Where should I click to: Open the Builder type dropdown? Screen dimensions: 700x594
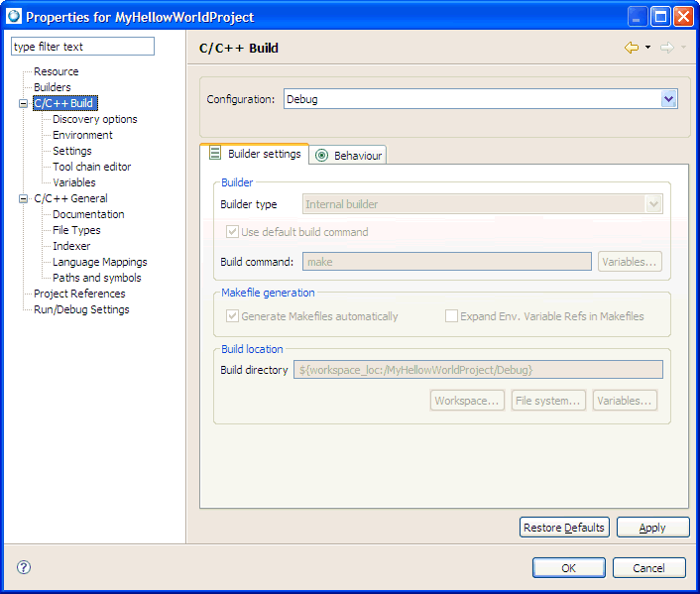[653, 204]
